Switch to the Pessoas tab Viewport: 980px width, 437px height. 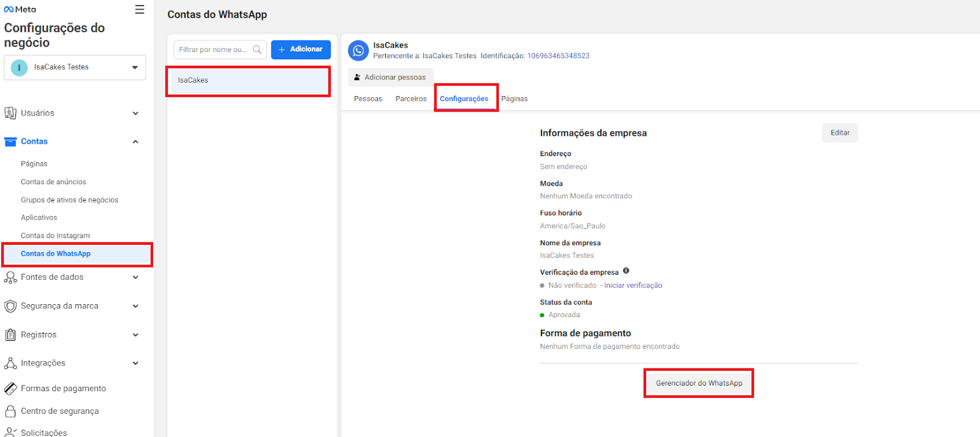point(368,99)
